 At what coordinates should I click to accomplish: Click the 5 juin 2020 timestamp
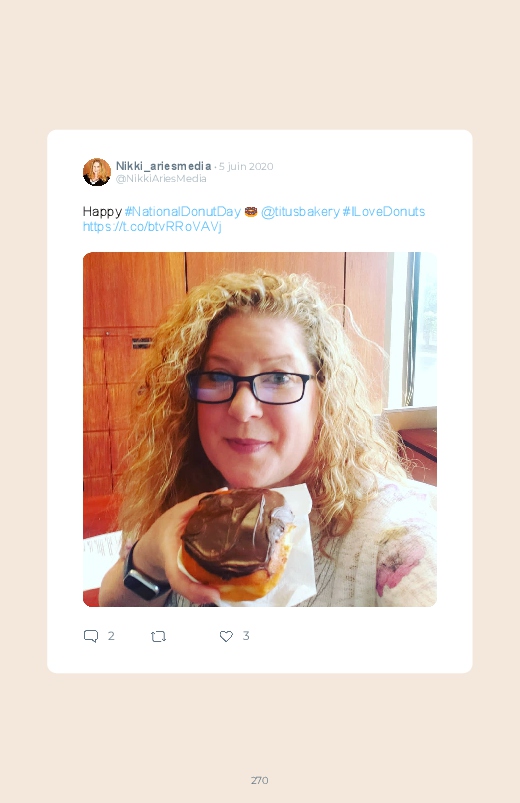[x=246, y=166]
